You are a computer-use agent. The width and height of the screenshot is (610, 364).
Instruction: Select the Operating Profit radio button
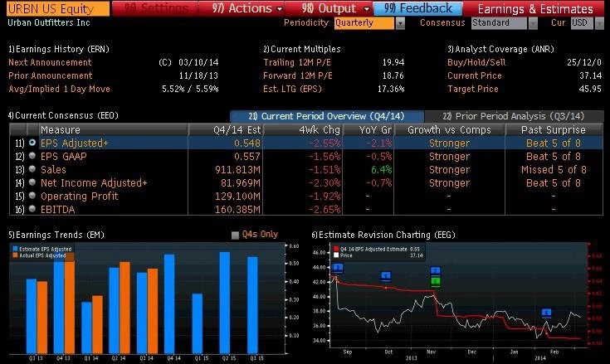[x=32, y=196]
